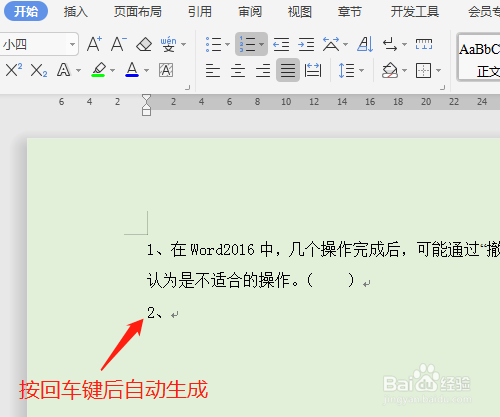The width and height of the screenshot is (500, 417).
Task: Decrease paragraph indent
Action: click(281, 44)
